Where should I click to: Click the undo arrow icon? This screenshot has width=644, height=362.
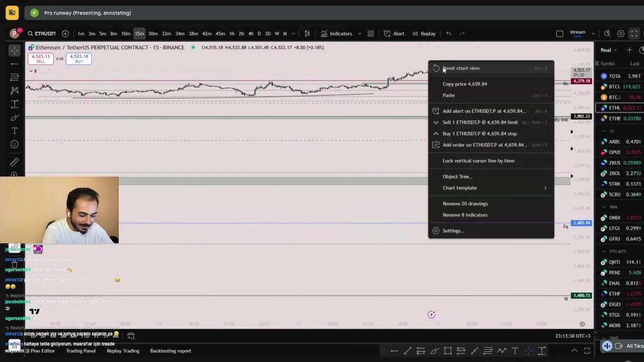click(449, 34)
